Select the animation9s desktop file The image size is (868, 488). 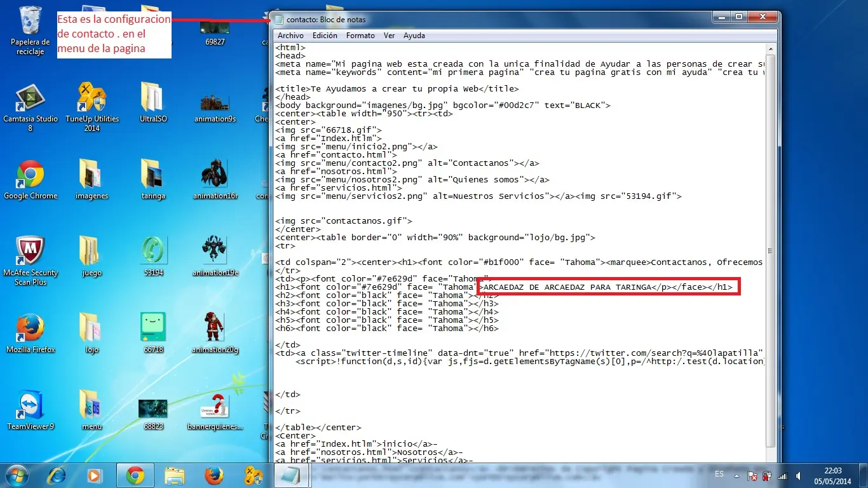[x=215, y=107]
